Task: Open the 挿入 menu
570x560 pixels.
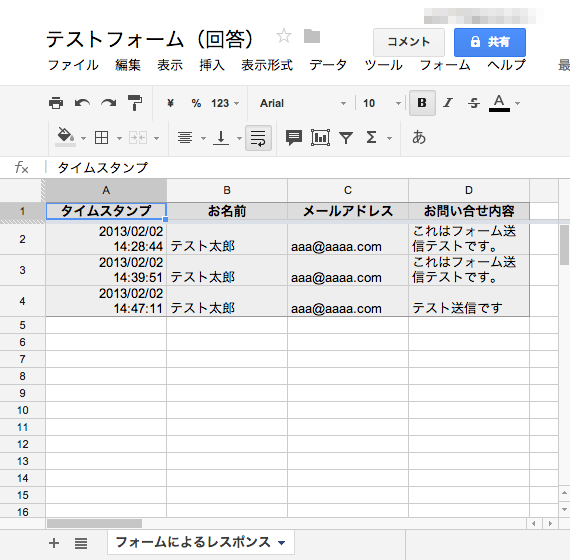Action: click(x=212, y=65)
